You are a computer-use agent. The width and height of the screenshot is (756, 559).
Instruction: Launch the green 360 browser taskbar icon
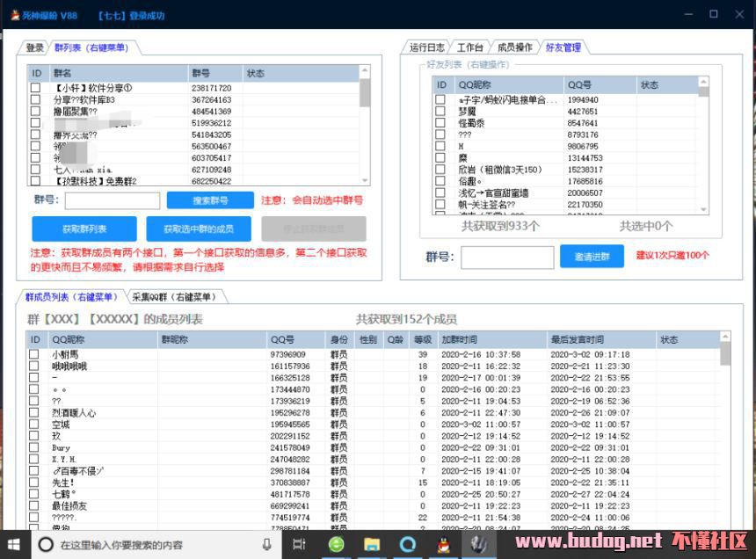tap(336, 545)
